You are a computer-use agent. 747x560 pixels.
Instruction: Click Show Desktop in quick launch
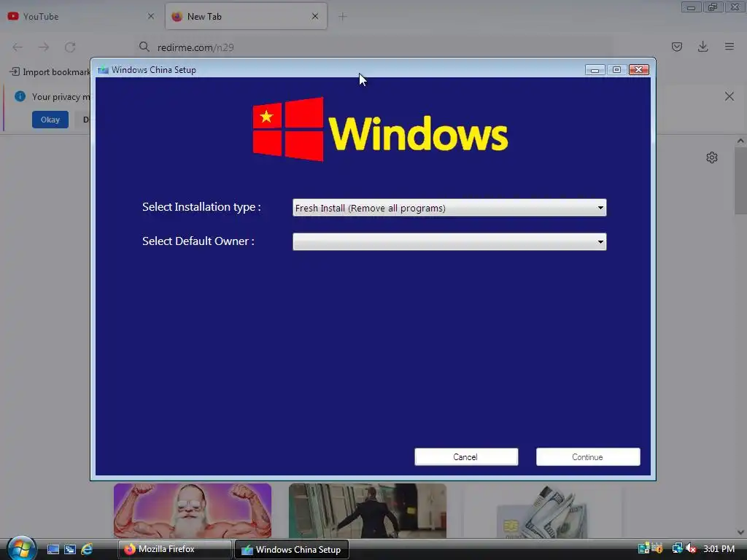coord(53,550)
